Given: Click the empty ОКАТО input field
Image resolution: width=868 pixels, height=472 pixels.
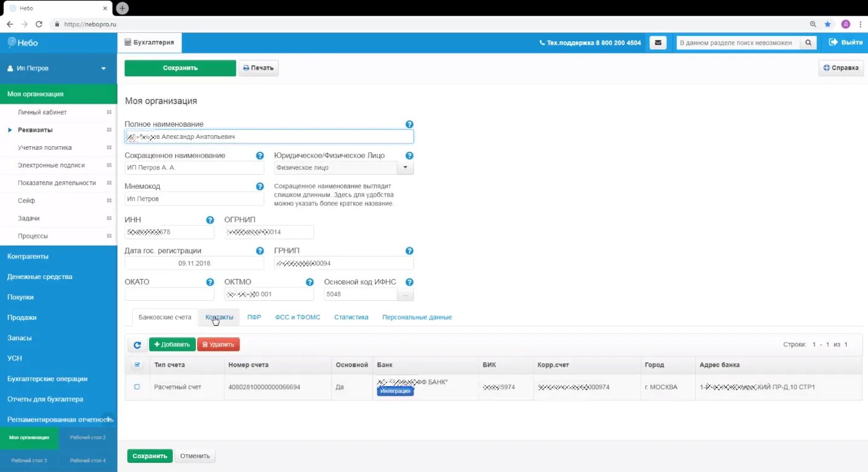Looking at the screenshot, I should (169, 294).
